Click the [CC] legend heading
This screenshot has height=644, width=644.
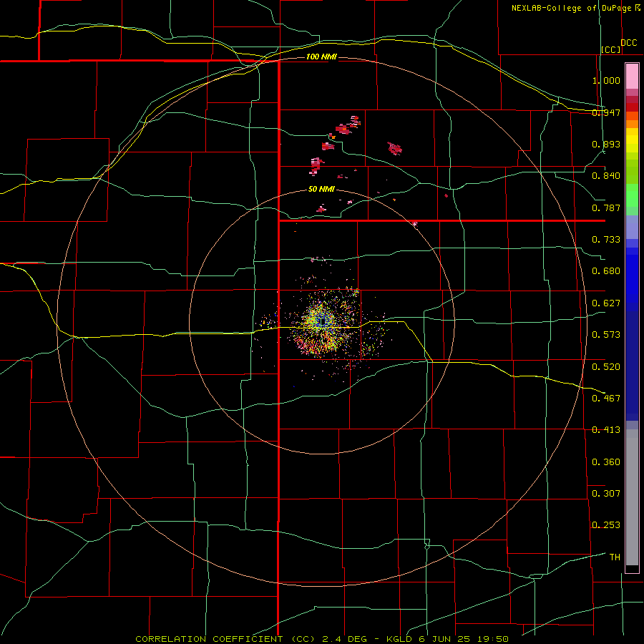click(x=611, y=49)
